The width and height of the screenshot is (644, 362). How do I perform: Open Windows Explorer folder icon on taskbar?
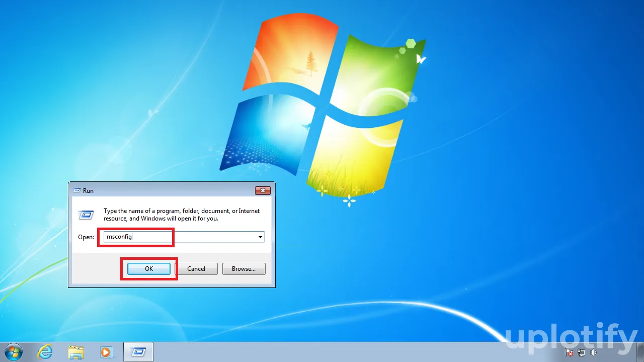tap(76, 352)
